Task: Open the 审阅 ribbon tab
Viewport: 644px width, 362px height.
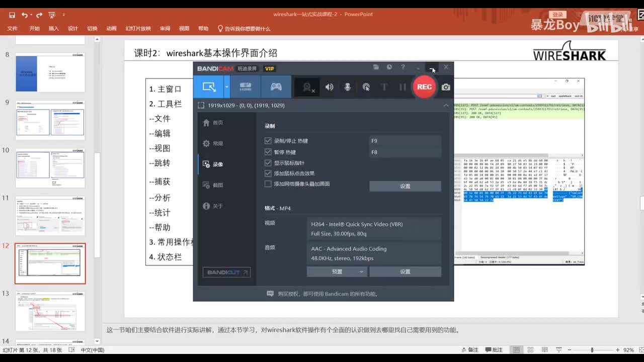Action: 165,29
